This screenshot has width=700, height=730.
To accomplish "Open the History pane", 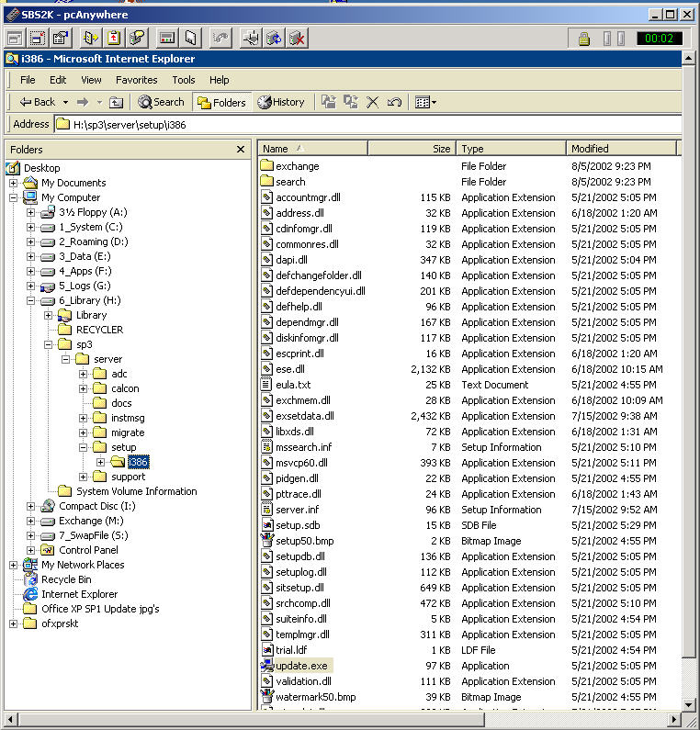I will [281, 102].
